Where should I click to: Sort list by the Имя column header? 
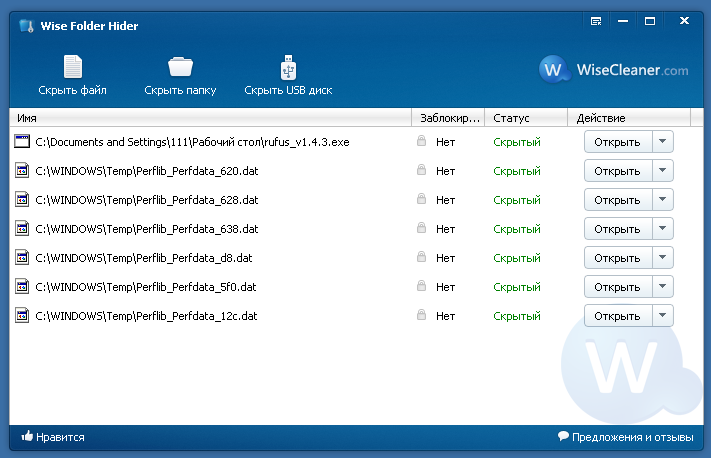pos(210,118)
